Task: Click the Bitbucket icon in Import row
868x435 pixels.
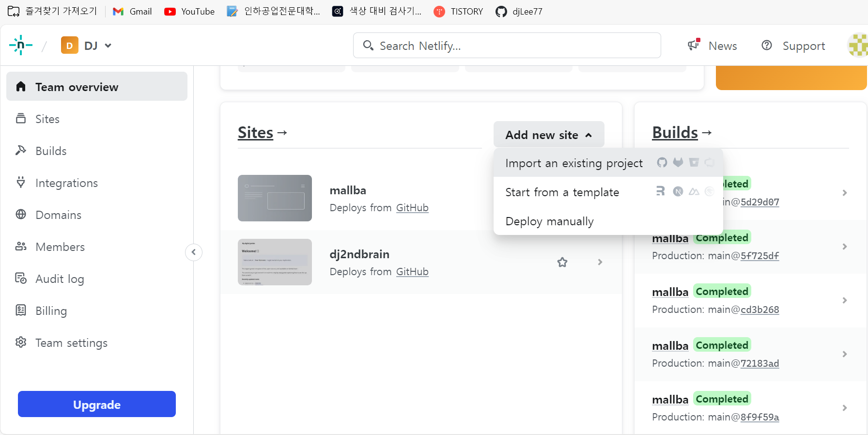Action: (694, 162)
